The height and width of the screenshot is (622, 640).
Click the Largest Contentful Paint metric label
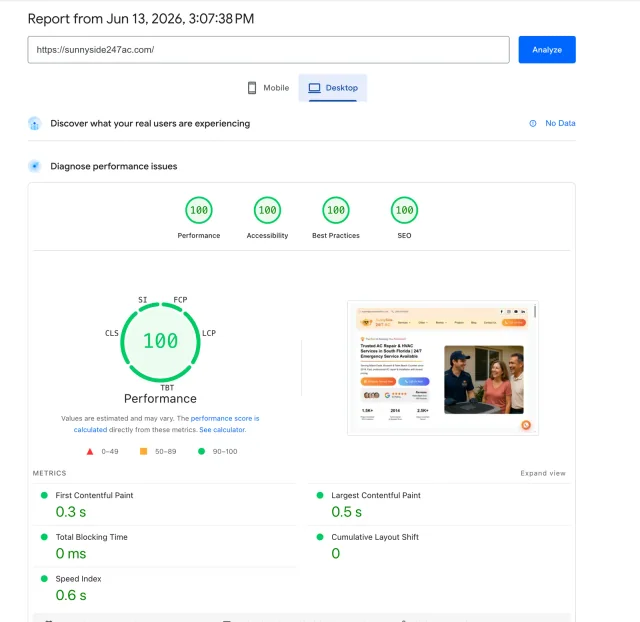pos(376,495)
